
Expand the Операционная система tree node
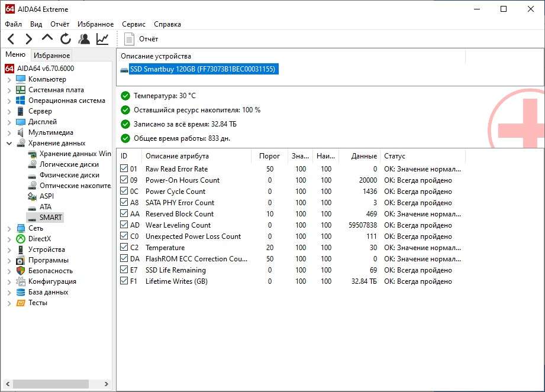click(9, 101)
